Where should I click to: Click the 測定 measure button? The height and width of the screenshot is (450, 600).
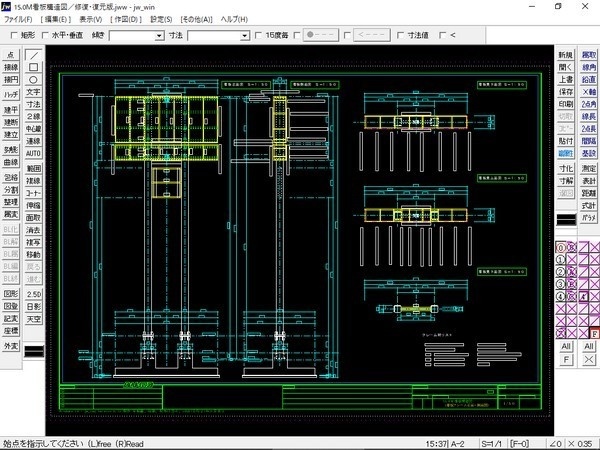coord(589,168)
